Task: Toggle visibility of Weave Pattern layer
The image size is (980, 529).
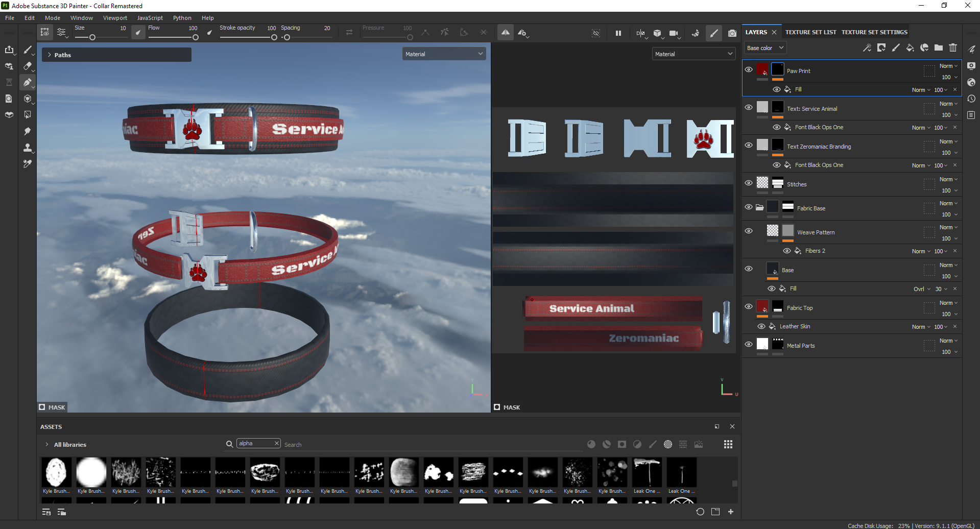Action: 749,231
